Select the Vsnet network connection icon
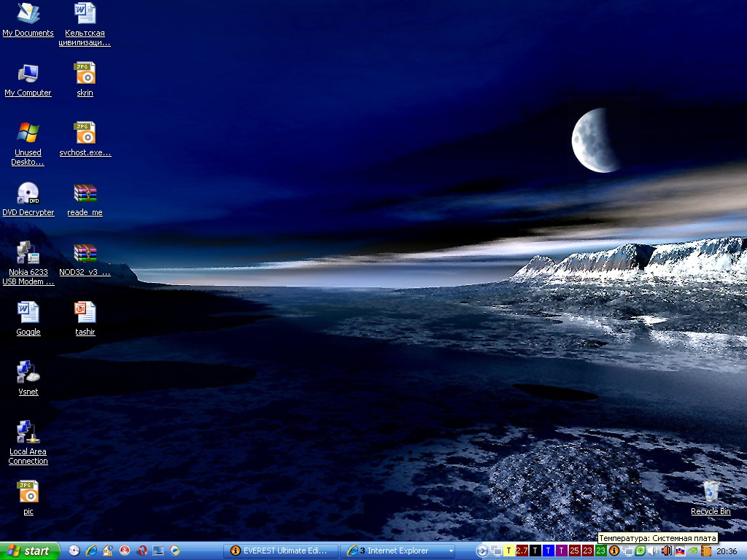 28,373
